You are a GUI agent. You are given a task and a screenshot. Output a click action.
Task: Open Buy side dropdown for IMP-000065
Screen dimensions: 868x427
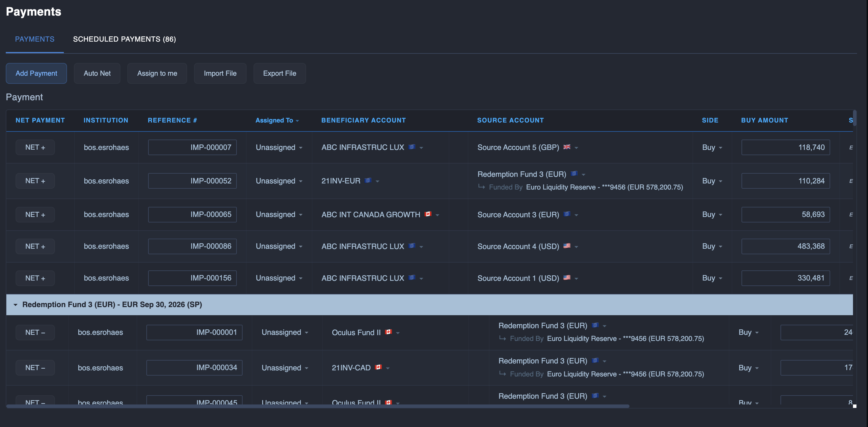[x=712, y=215]
